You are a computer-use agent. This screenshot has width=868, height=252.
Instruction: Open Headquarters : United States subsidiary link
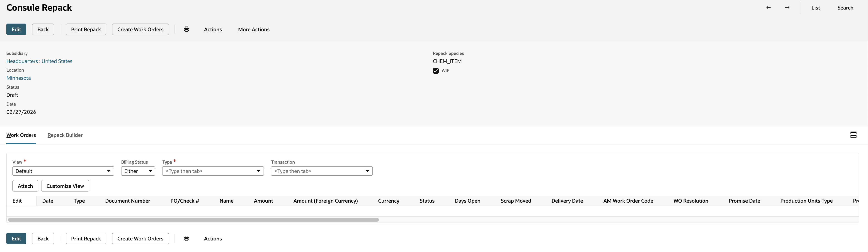(39, 61)
